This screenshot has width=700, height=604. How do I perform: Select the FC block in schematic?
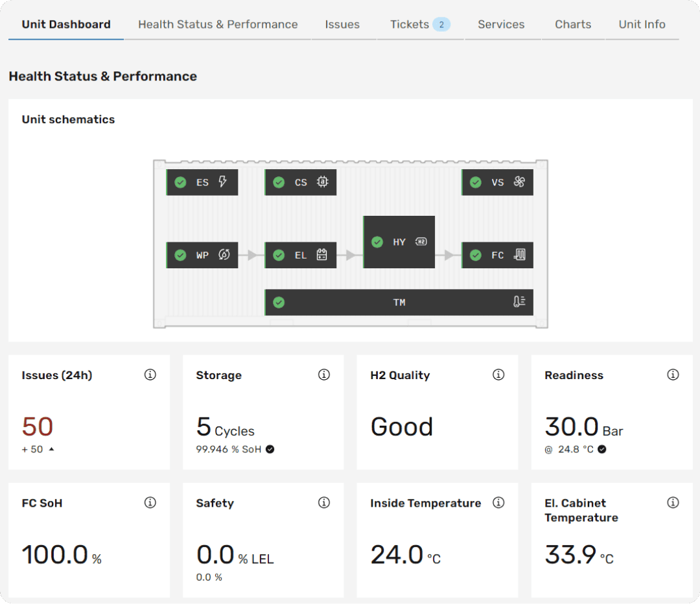[x=497, y=255]
